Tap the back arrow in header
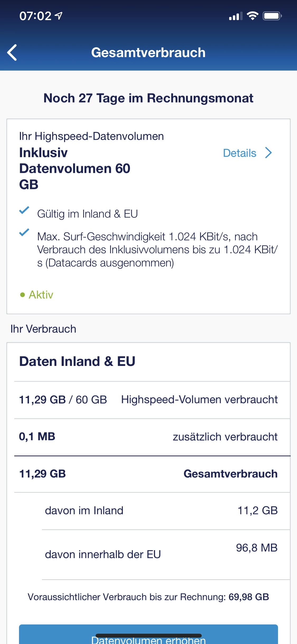This screenshot has width=297, height=644. point(12,52)
